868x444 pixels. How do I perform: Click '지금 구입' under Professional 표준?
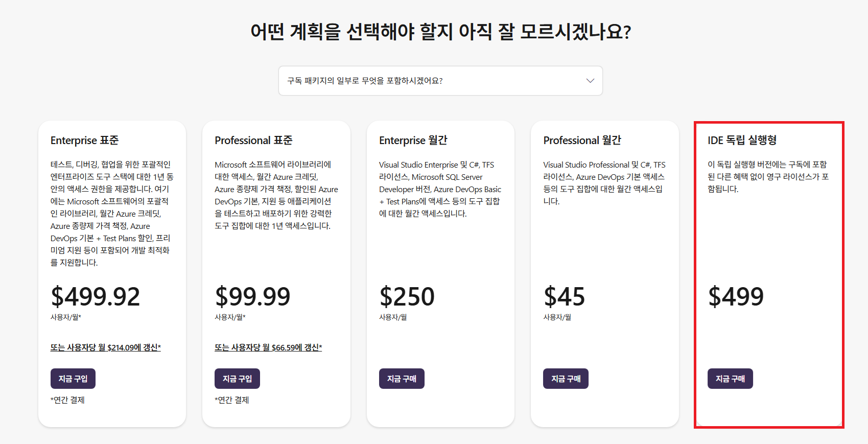click(x=237, y=379)
